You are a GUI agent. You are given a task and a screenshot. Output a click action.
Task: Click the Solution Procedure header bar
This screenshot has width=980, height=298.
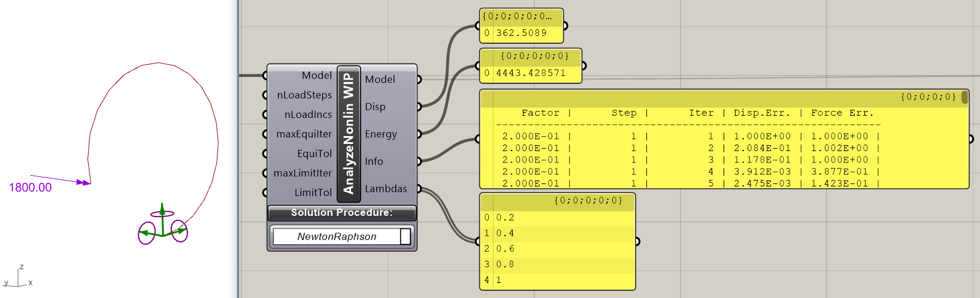point(341,213)
